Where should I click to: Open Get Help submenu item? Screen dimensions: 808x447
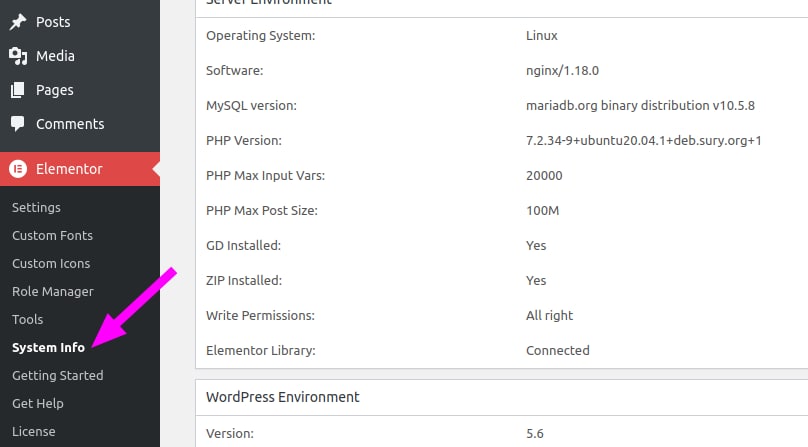[x=38, y=403]
